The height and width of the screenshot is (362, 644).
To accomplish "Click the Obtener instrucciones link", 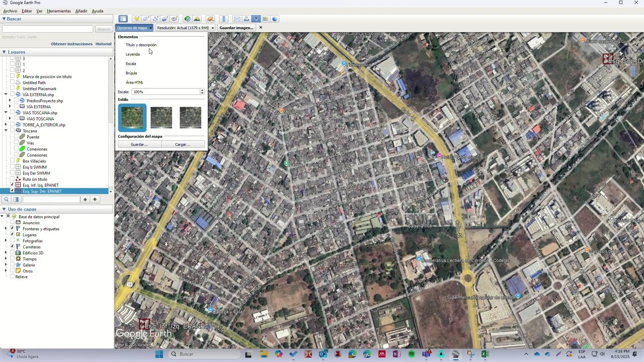I will (x=71, y=44).
